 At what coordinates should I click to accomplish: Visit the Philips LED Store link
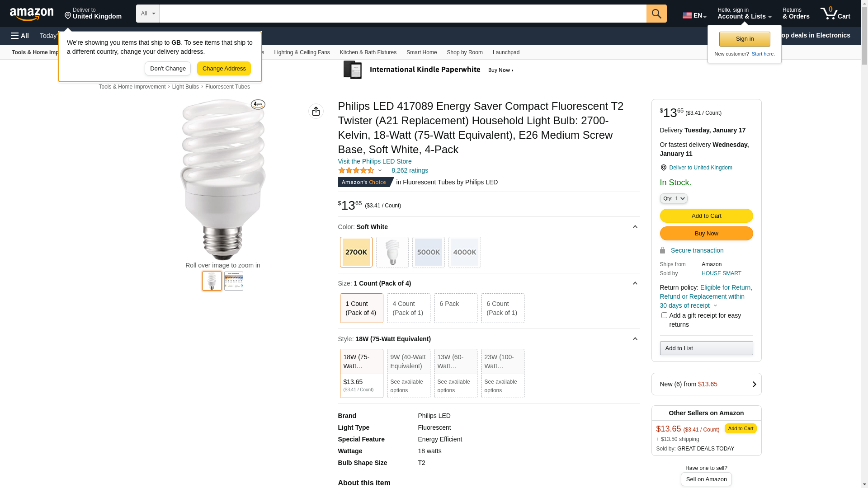375,161
